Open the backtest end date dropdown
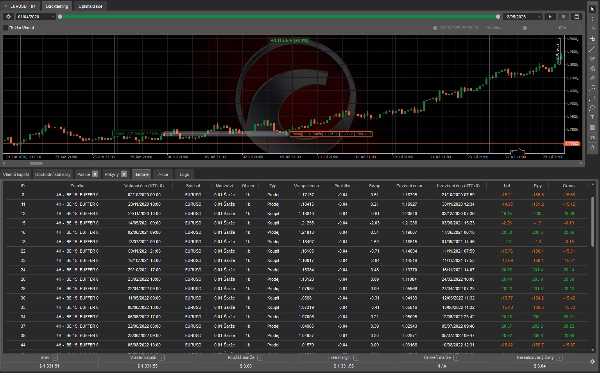This screenshot has width=600, height=373. (x=523, y=16)
